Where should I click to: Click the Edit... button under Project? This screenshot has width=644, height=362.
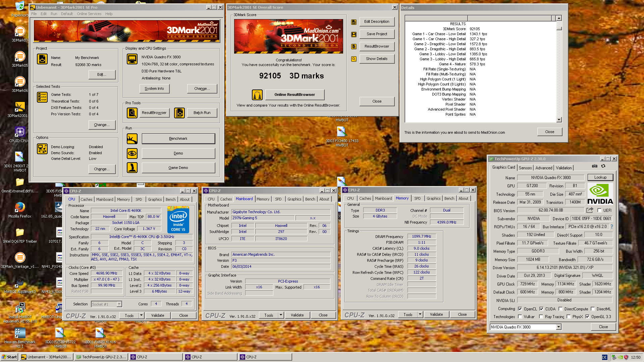102,75
